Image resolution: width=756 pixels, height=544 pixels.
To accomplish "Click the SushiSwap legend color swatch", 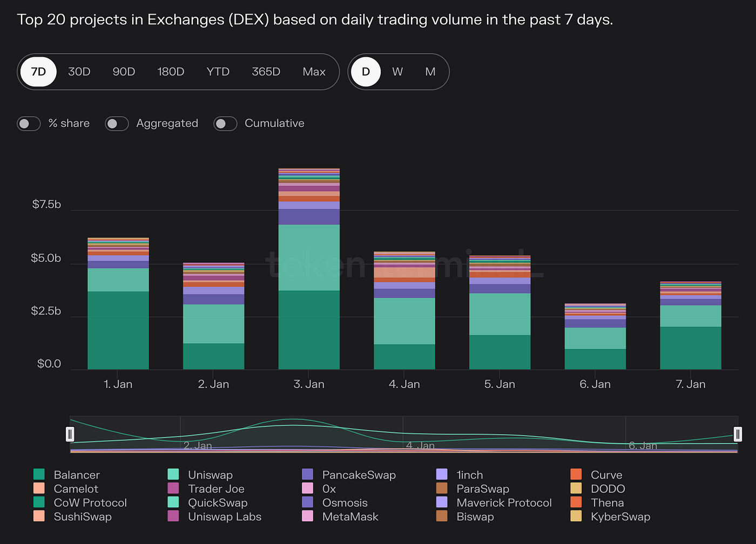I will click(x=39, y=516).
